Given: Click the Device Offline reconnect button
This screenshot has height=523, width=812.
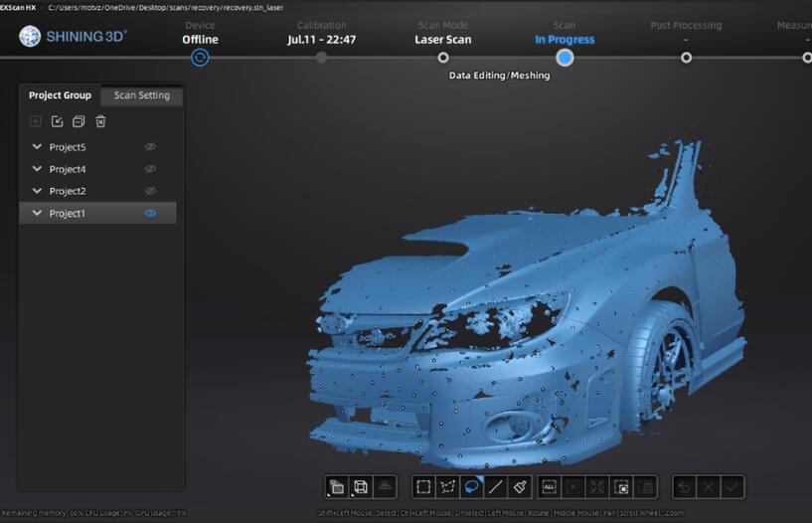Looking at the screenshot, I should coord(200,58).
